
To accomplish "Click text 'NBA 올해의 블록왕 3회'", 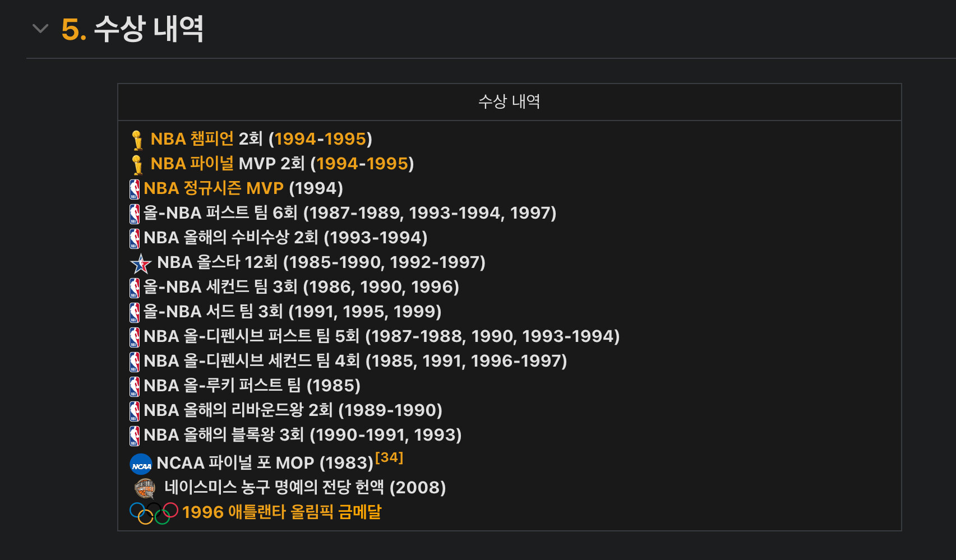I will coord(224,434).
